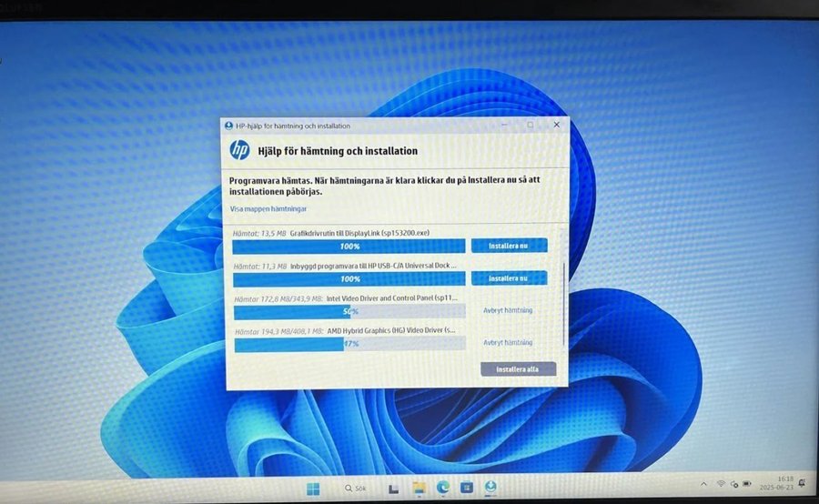Minimize the HP download assistant window
The image size is (819, 504).
click(504, 125)
